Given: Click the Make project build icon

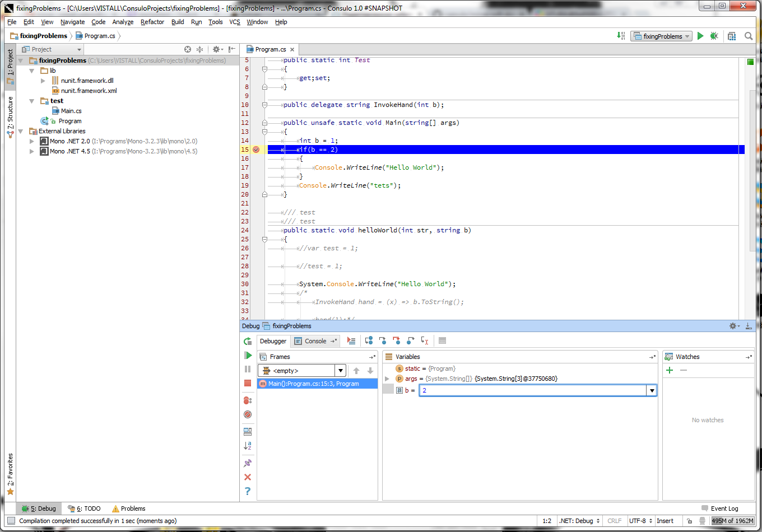Looking at the screenshot, I should click(621, 36).
